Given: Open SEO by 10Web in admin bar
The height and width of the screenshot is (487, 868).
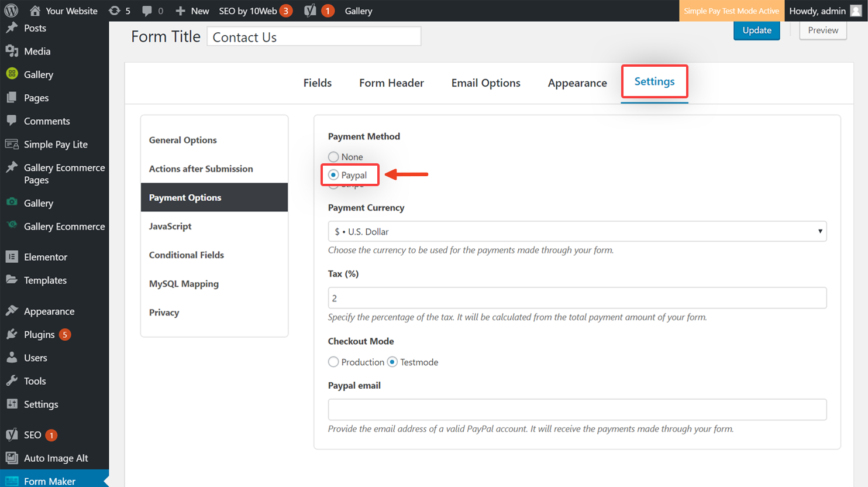Looking at the screenshot, I should [256, 11].
